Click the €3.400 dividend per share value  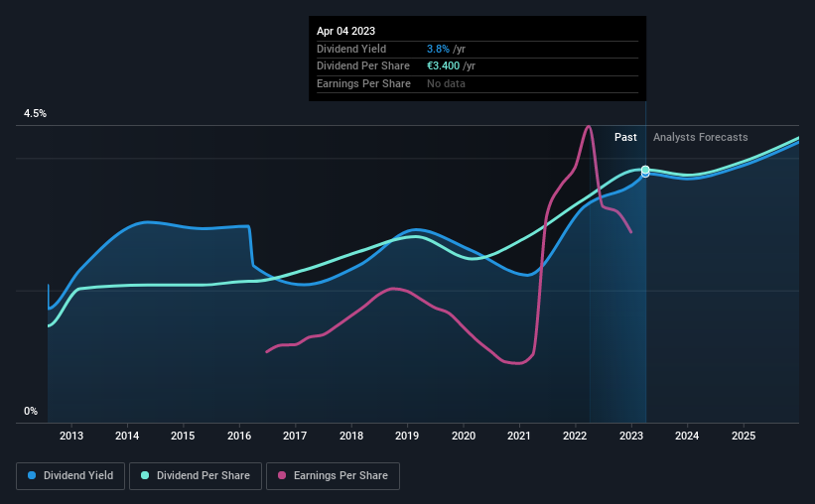(x=443, y=66)
